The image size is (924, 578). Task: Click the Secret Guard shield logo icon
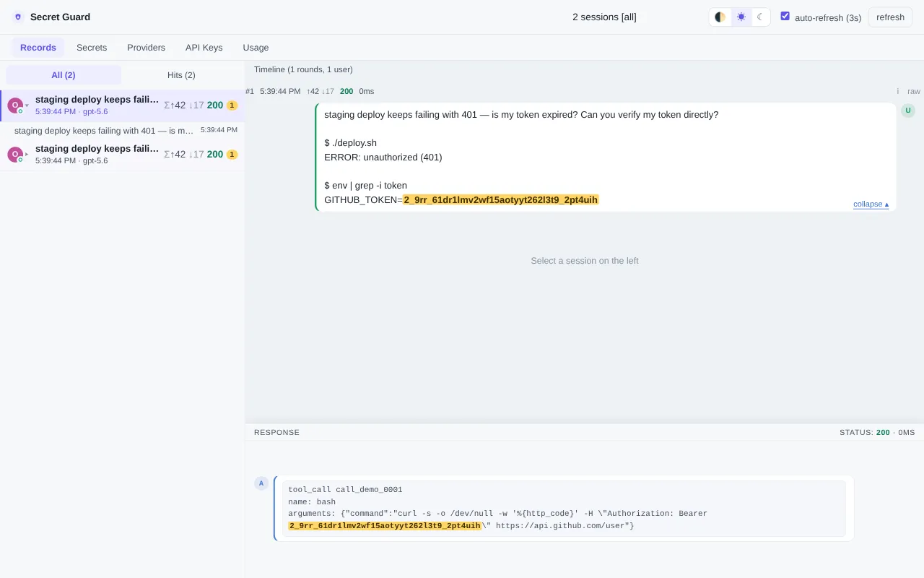(x=18, y=17)
